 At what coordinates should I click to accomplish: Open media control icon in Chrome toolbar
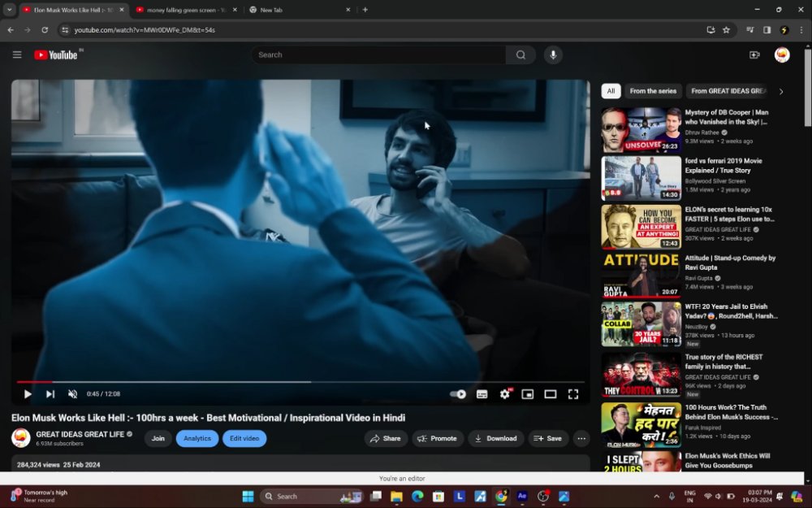(x=749, y=30)
